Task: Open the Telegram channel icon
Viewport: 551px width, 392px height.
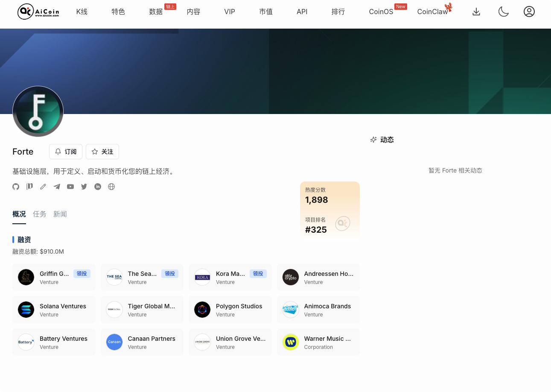Action: coord(57,186)
